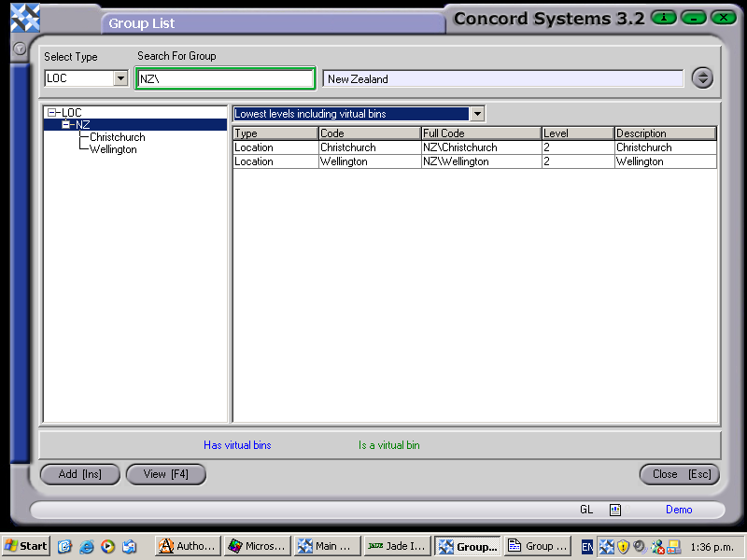Click the volume icon in the system tray
Image resolution: width=747 pixels, height=560 pixels.
(x=640, y=546)
